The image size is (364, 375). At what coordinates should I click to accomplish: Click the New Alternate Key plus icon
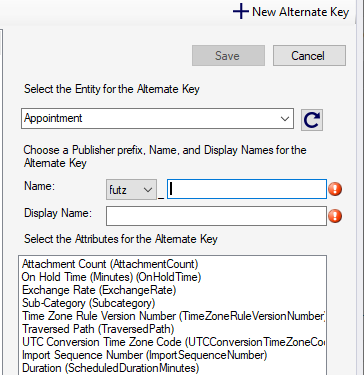[x=240, y=12]
